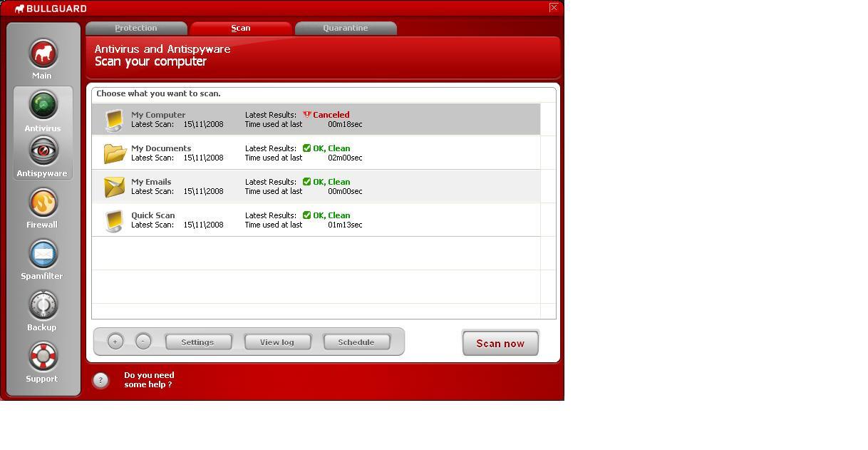Start a scan with the Scan now button

point(500,343)
